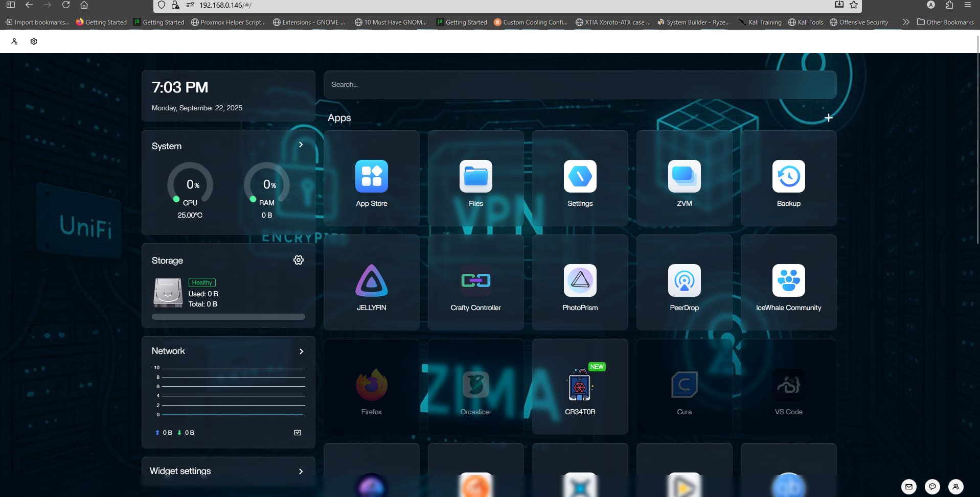Open Custom Cooling Config bookmark

click(531, 22)
